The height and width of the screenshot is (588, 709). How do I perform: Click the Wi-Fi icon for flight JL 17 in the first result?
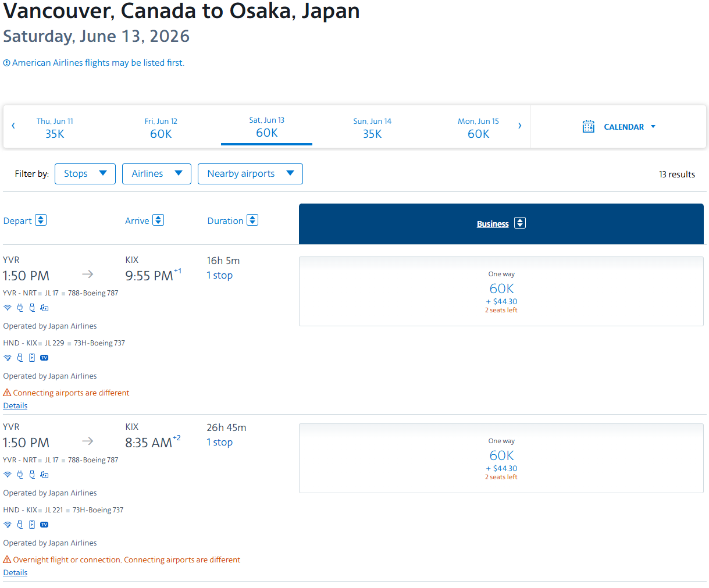[x=8, y=308]
